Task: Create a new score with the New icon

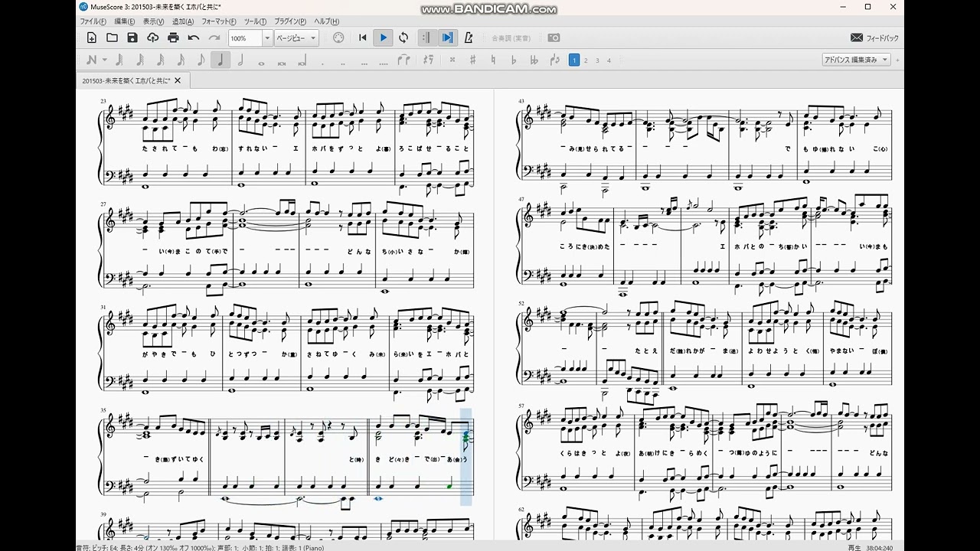Action: click(92, 37)
